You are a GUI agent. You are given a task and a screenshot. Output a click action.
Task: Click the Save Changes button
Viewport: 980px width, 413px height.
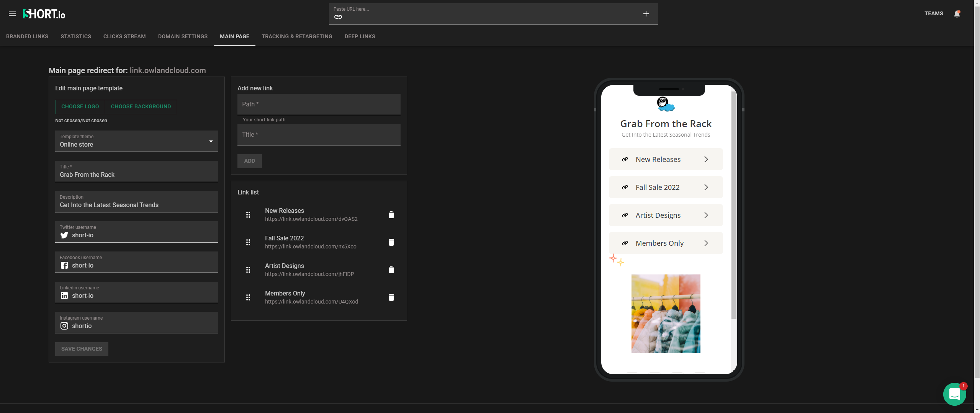(82, 349)
